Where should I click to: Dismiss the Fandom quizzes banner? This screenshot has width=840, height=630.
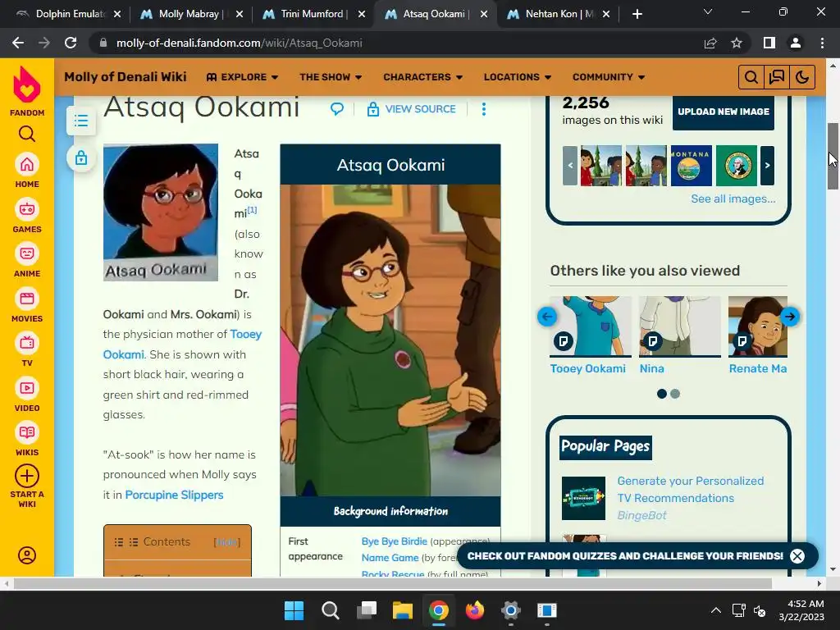[x=797, y=556]
